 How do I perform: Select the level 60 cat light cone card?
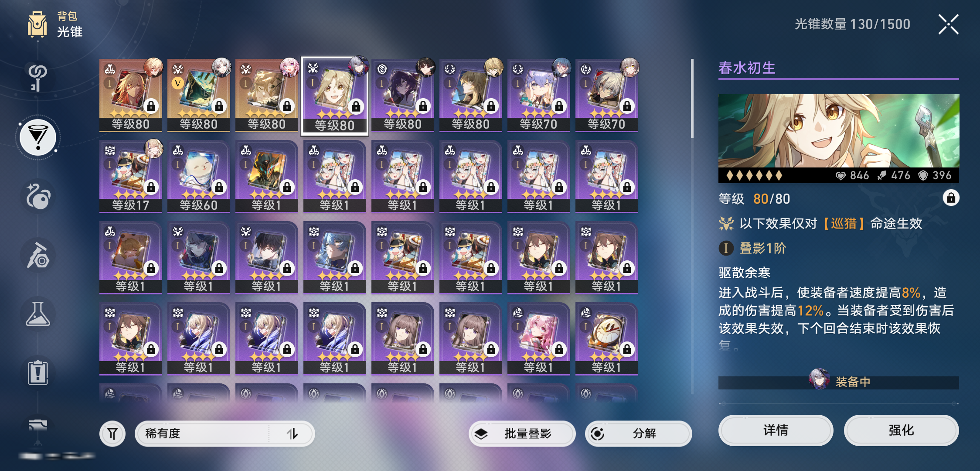[x=199, y=176]
